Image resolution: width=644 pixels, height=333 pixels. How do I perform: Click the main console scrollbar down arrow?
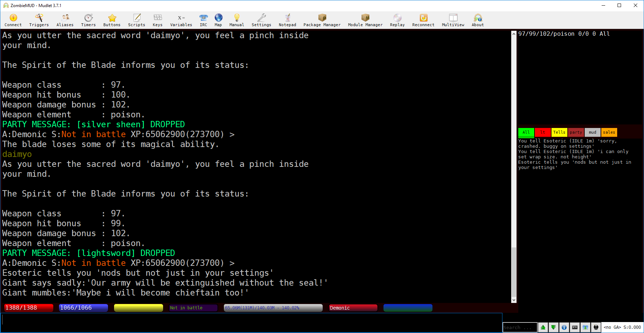click(514, 300)
